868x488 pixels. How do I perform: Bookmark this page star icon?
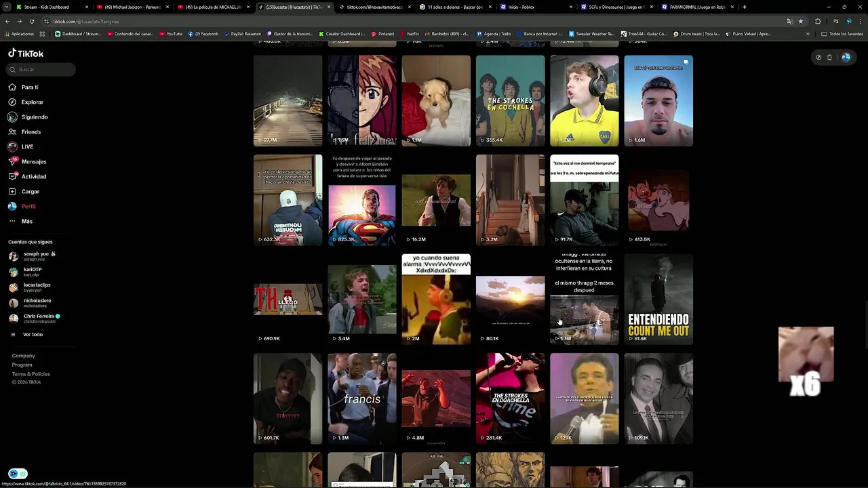tap(801, 21)
